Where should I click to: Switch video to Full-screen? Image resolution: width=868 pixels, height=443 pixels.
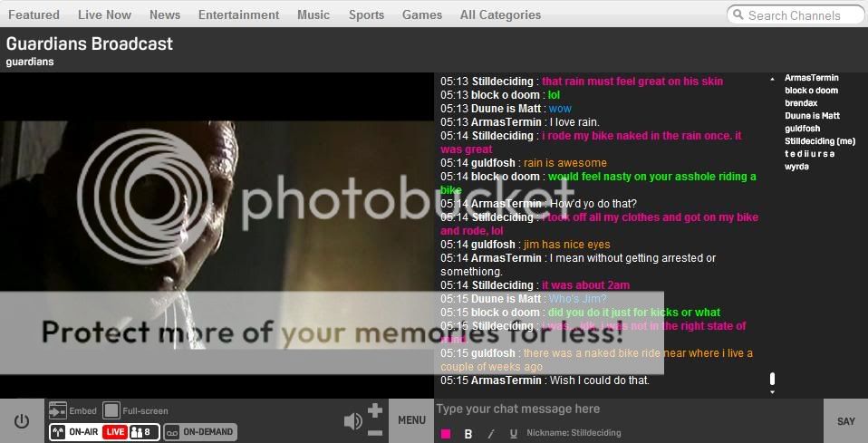[x=111, y=410]
